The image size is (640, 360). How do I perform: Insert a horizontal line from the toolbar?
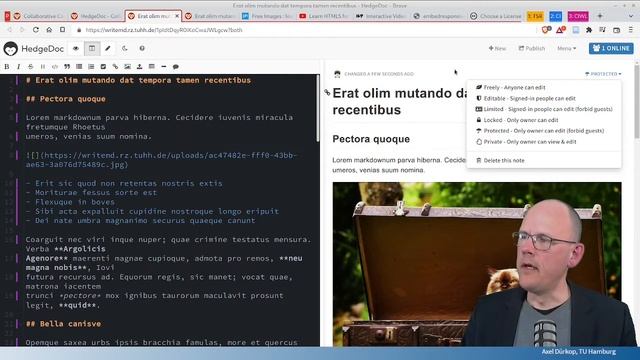coord(164,67)
